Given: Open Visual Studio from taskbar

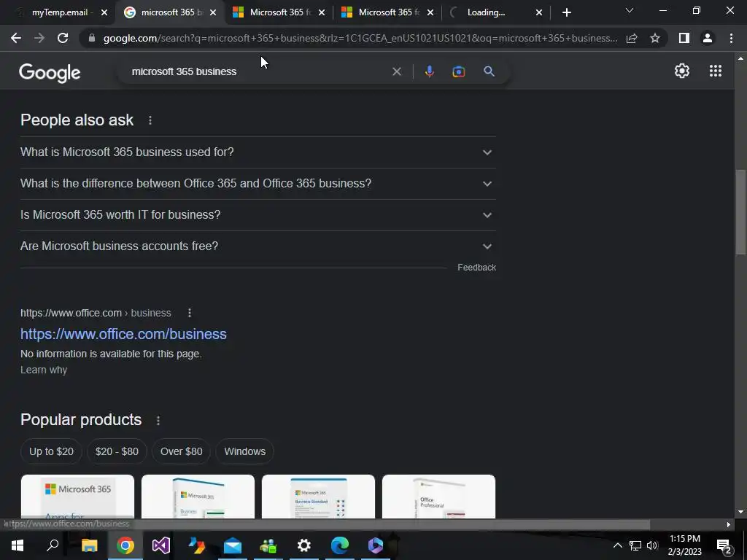Looking at the screenshot, I should point(161,545).
